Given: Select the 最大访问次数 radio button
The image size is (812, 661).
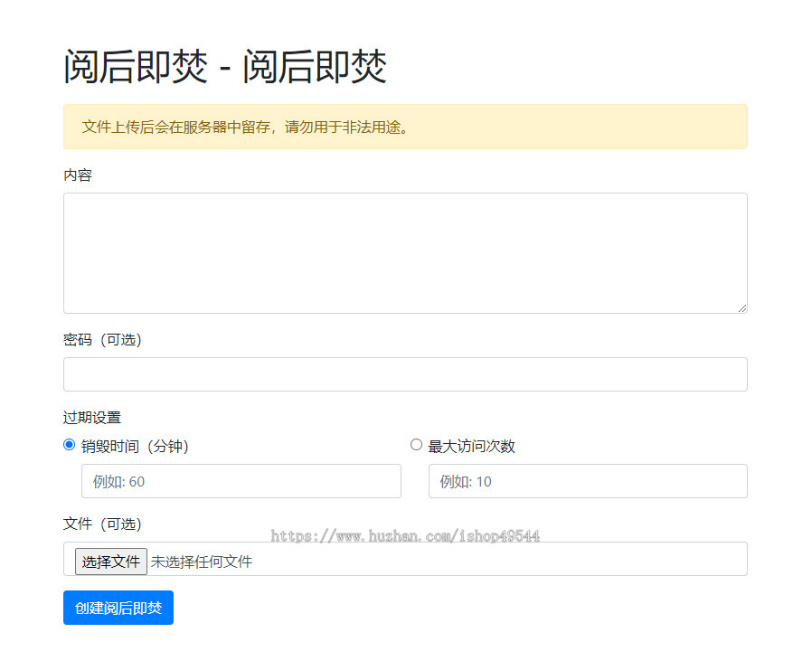Looking at the screenshot, I should 416,445.
